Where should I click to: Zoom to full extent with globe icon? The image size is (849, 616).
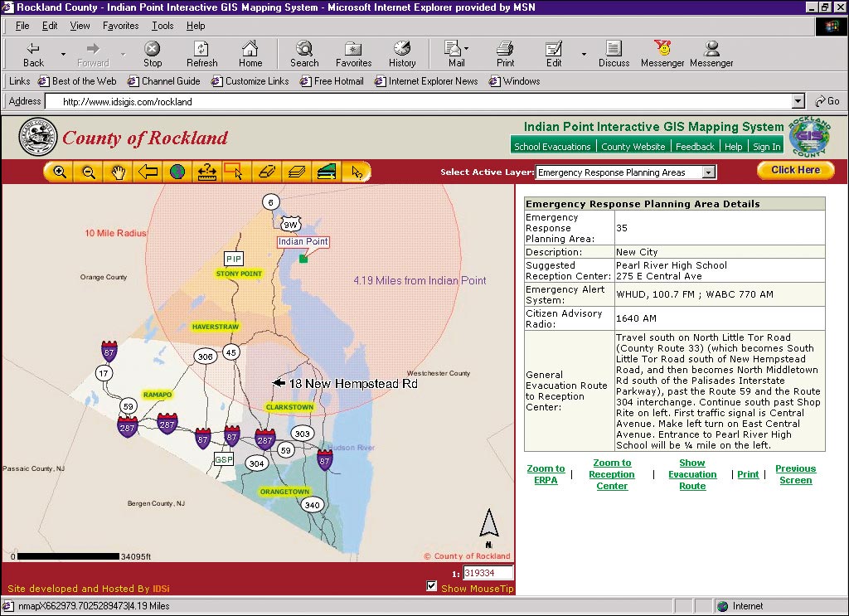tap(177, 172)
